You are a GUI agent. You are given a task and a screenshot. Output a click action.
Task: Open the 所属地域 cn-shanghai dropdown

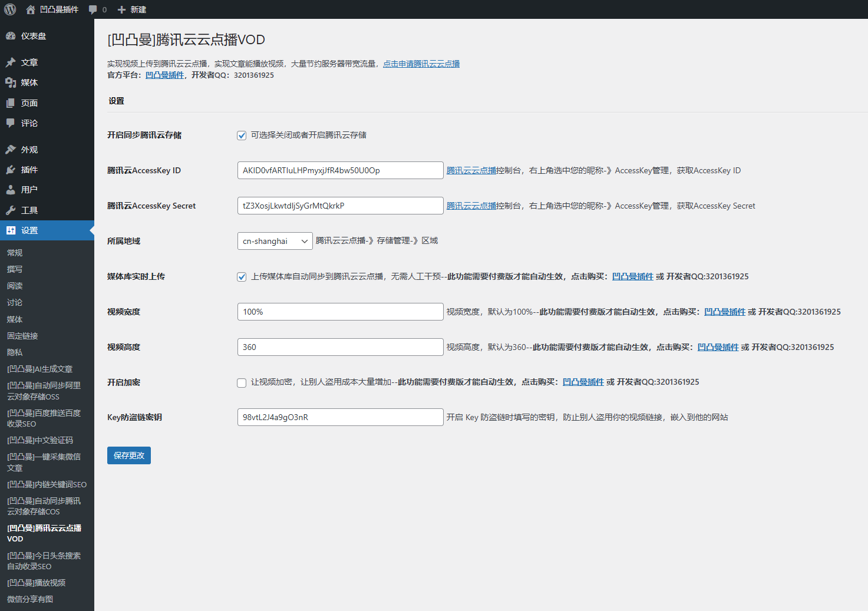point(275,241)
